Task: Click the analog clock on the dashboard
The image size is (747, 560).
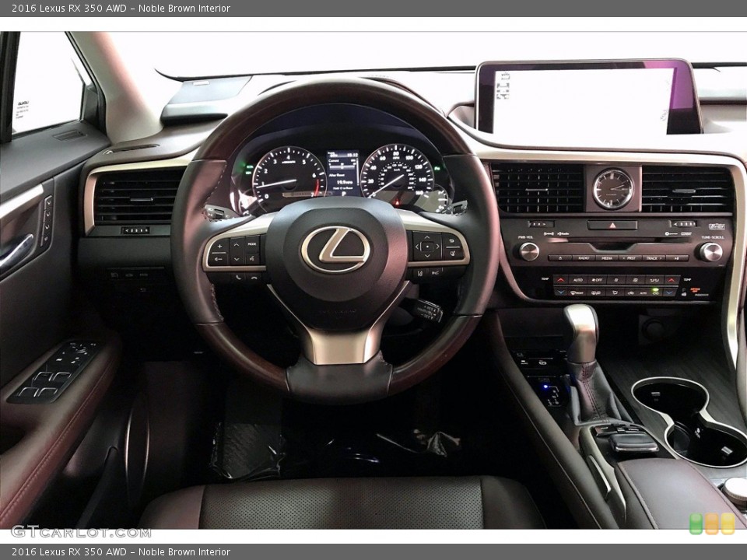Action: (613, 189)
